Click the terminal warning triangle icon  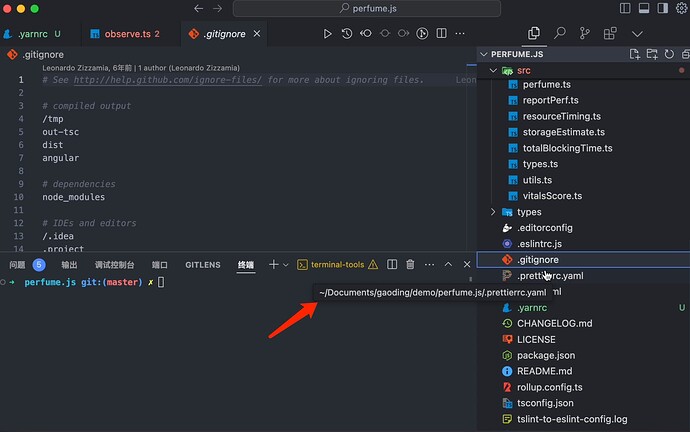coord(373,264)
